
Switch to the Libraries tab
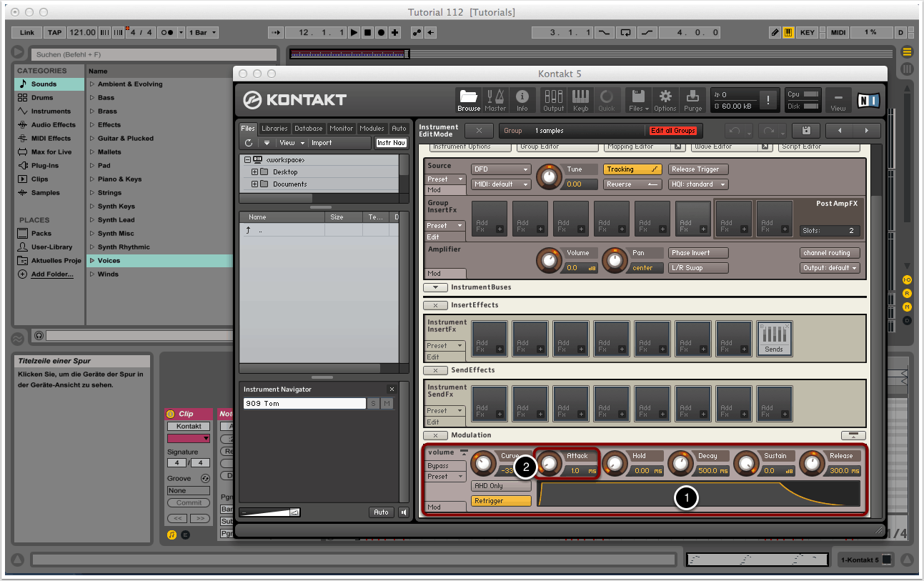274,129
